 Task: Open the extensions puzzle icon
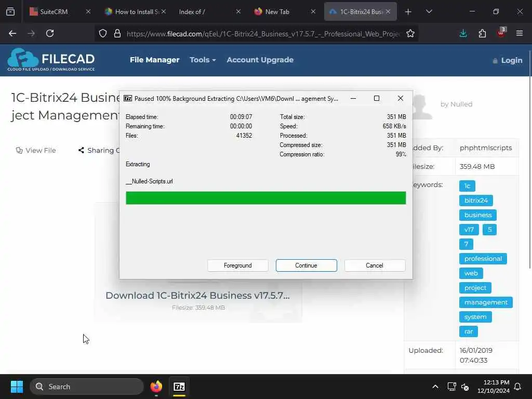482,33
